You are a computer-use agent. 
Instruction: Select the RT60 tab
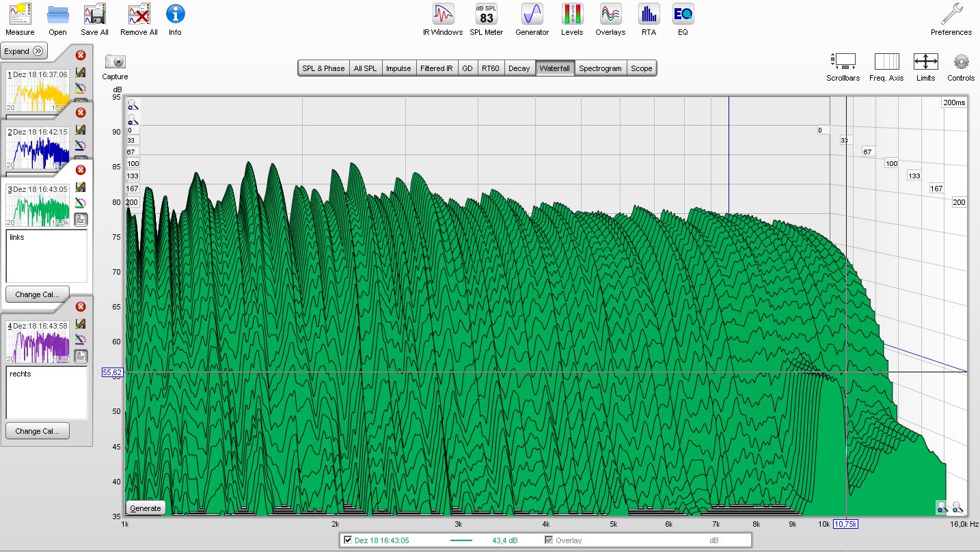(490, 68)
